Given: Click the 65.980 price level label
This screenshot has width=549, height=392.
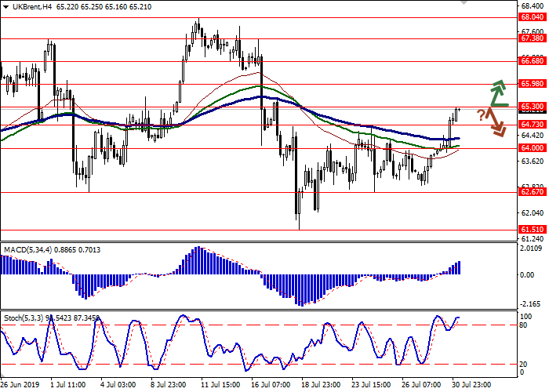Looking at the screenshot, I should pos(532,83).
